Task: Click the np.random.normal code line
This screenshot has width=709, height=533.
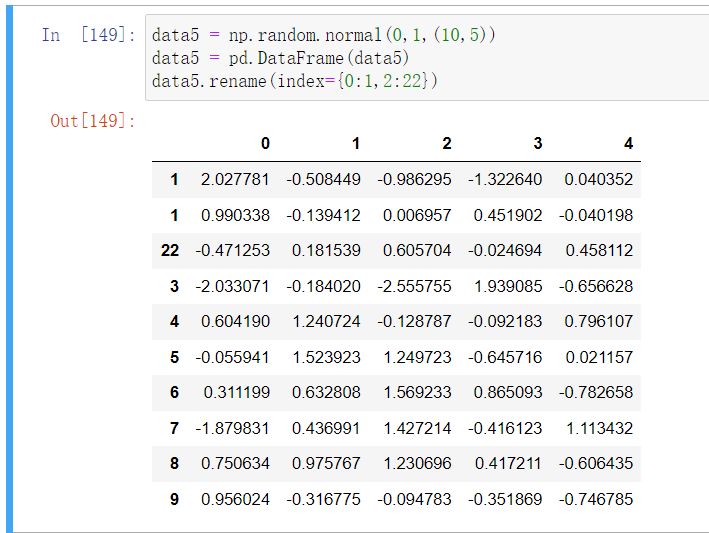Action: point(323,35)
